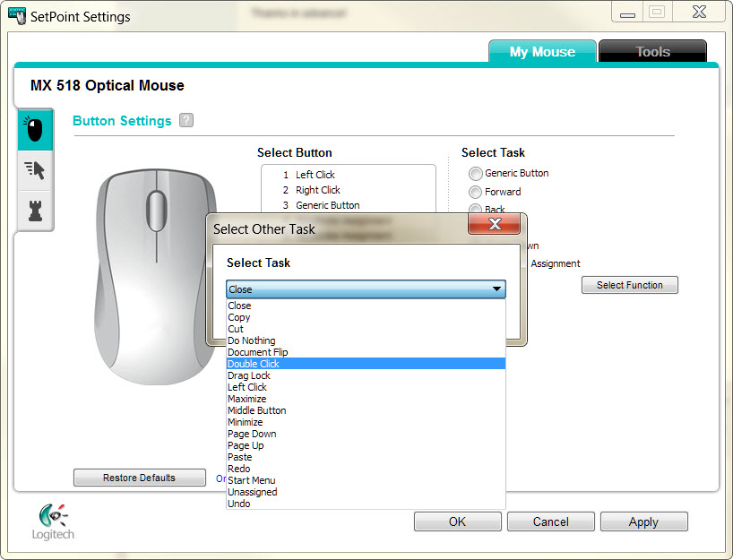Screen dimensions: 733x560
Task: Click the MX 518 mouse image
Action: click(154, 277)
